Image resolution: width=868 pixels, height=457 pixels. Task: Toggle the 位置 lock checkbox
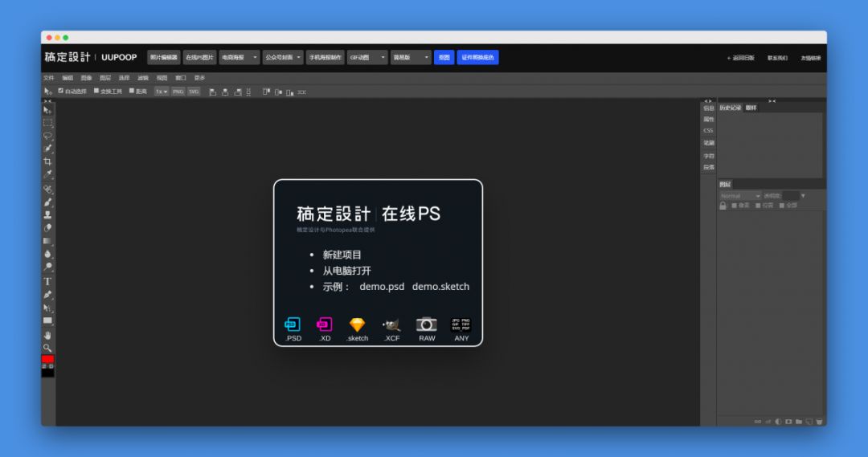click(x=758, y=206)
